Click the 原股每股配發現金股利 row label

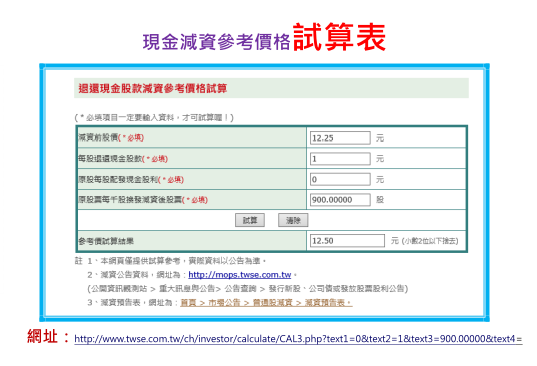(x=131, y=179)
